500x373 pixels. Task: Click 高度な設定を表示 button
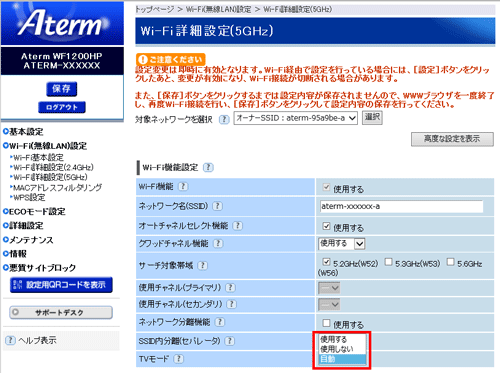click(x=452, y=139)
